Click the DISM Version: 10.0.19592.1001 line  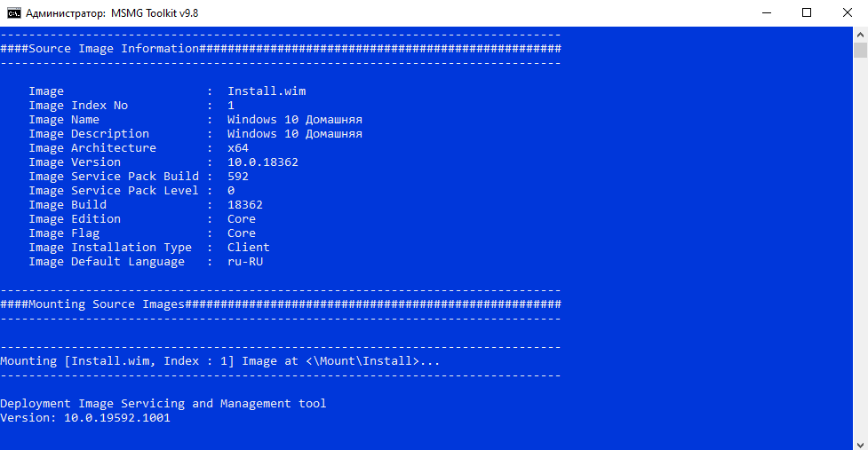coord(85,418)
